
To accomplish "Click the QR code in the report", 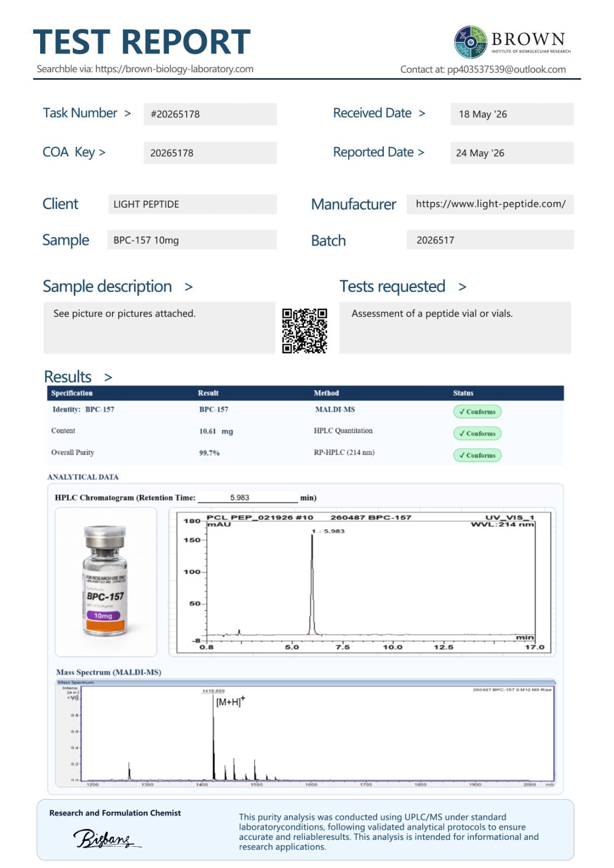I will 305,331.
